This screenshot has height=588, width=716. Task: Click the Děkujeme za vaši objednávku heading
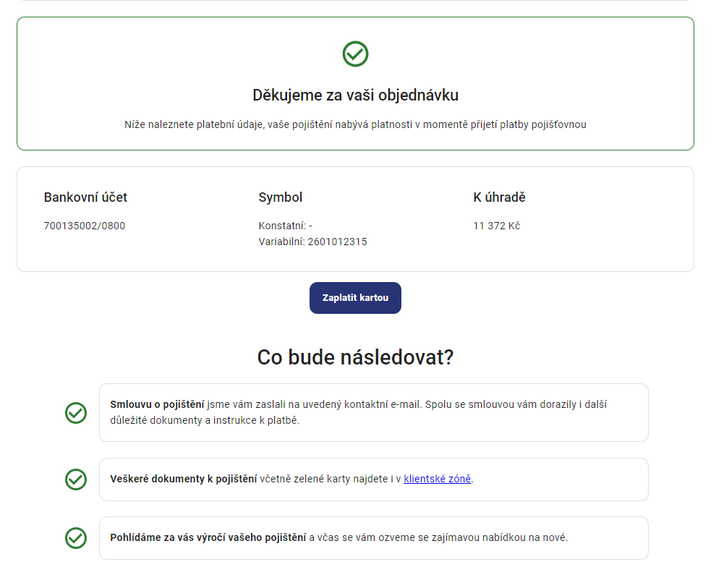tap(355, 95)
